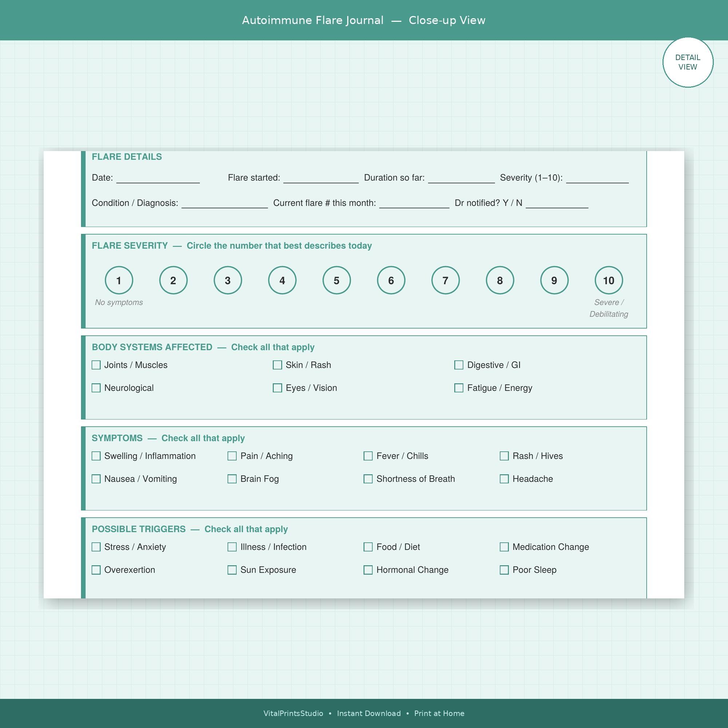
Task: Check the Brain Fog box
Action: pyautogui.click(x=232, y=479)
